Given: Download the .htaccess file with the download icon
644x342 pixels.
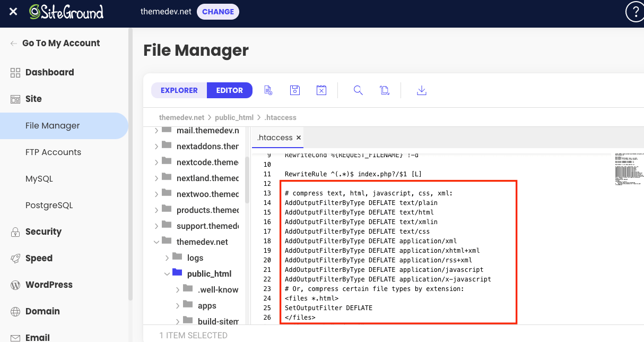Looking at the screenshot, I should pyautogui.click(x=421, y=90).
